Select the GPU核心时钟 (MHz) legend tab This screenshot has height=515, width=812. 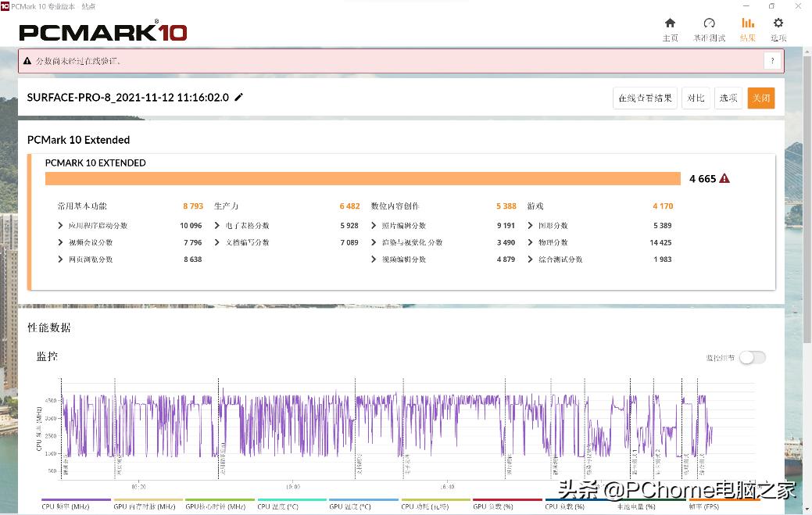pos(220,505)
